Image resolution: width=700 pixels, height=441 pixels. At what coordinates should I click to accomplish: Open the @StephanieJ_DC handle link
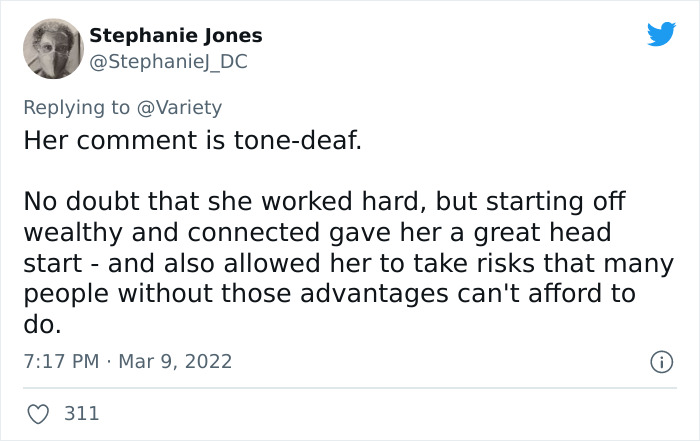click(x=168, y=62)
